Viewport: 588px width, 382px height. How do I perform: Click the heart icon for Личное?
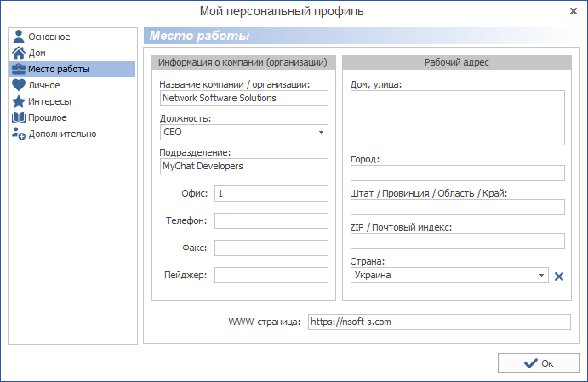point(18,85)
